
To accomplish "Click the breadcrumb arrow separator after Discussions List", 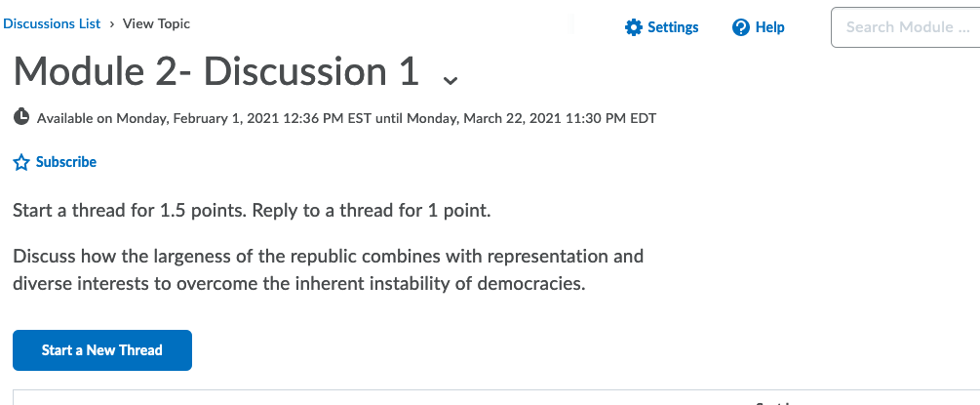I will pyautogui.click(x=112, y=24).
